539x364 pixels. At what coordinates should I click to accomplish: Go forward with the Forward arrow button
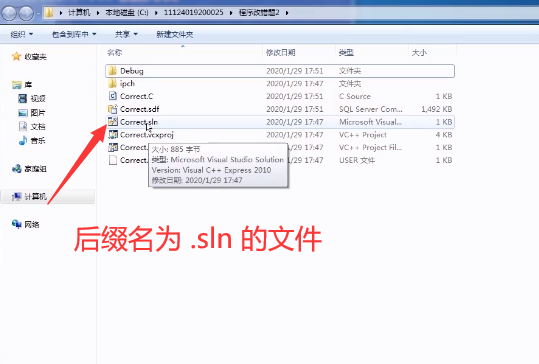point(26,13)
